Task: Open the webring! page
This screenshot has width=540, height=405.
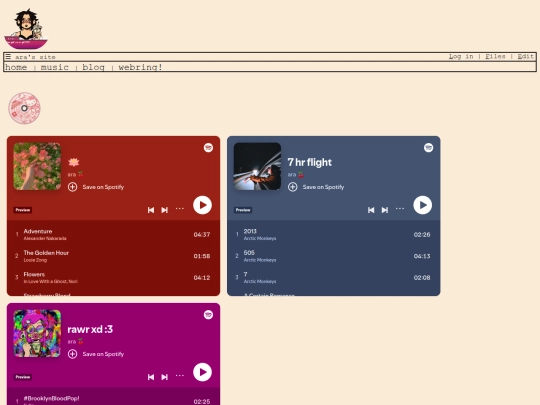Action: pos(140,67)
